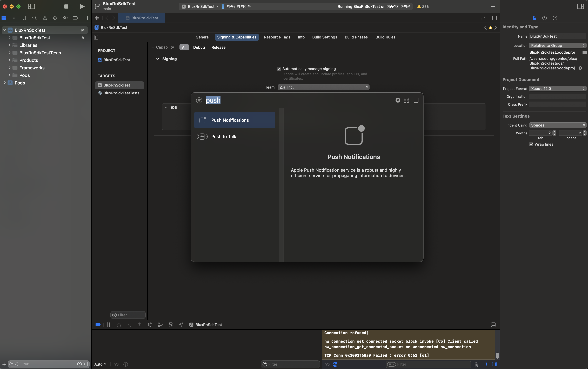
Task: Pause program execution in debug bar
Action: click(x=109, y=325)
